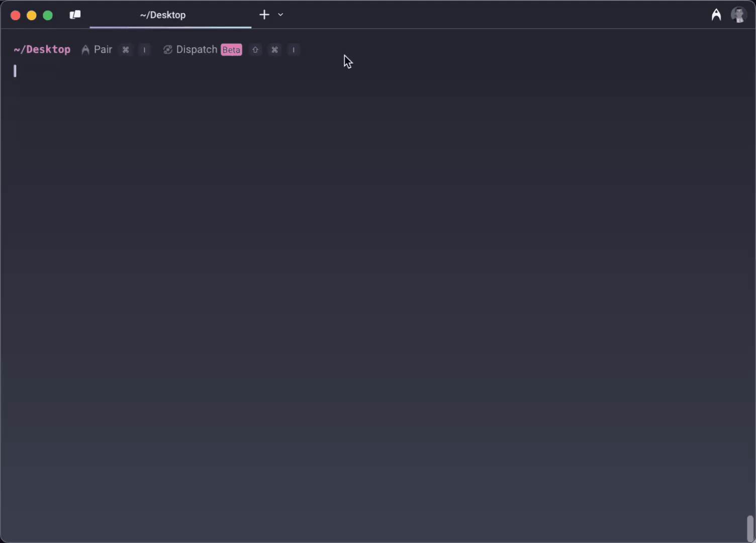Image resolution: width=756 pixels, height=543 pixels.
Task: Click the Shift key badge next to Dispatch
Action: tap(255, 50)
